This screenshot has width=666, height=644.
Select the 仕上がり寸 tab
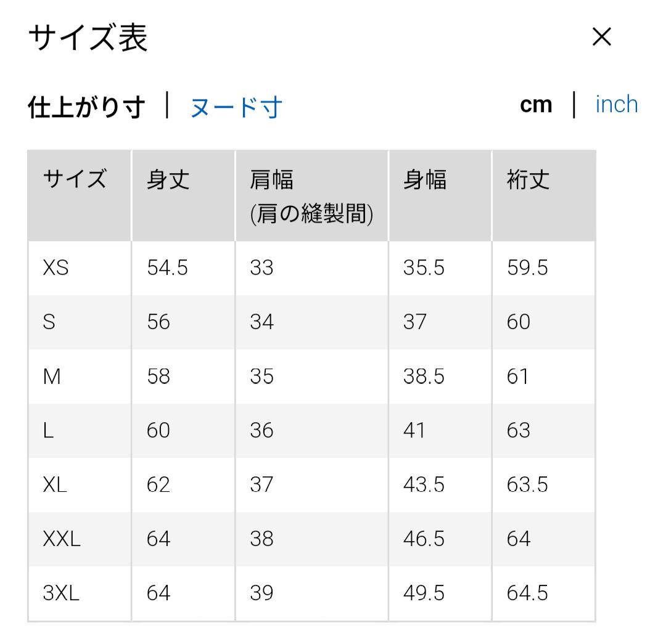point(86,107)
